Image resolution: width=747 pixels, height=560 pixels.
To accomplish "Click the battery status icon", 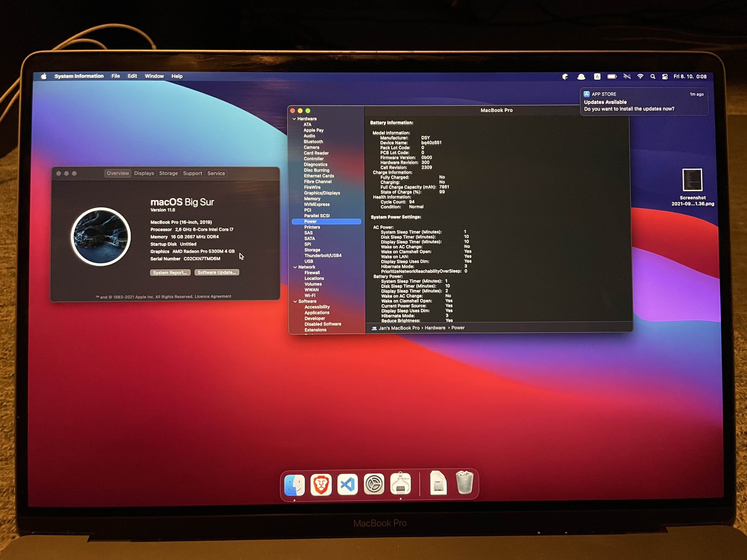I will (612, 77).
